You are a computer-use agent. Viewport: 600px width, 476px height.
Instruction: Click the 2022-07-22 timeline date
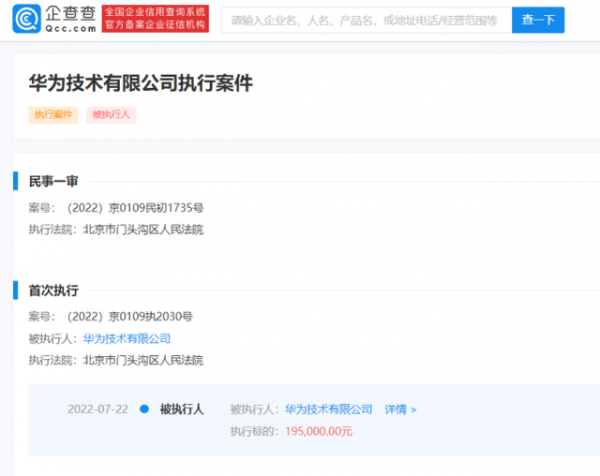pyautogui.click(x=96, y=409)
